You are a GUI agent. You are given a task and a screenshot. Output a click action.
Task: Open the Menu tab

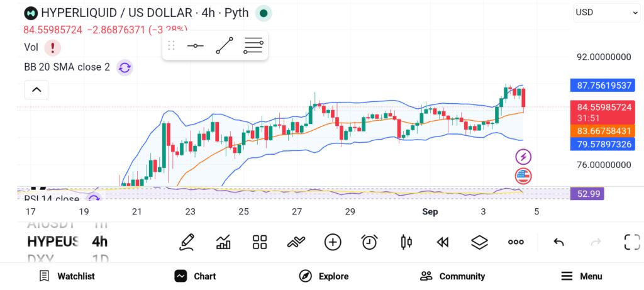[581, 276]
